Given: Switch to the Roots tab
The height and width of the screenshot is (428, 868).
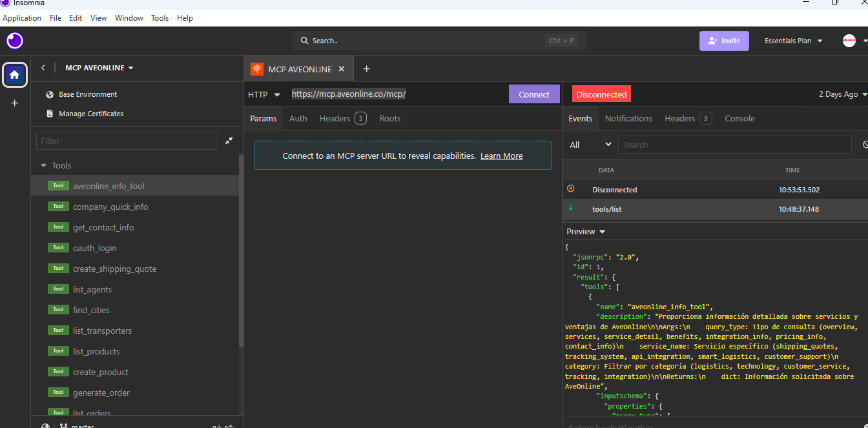Looking at the screenshot, I should (390, 118).
